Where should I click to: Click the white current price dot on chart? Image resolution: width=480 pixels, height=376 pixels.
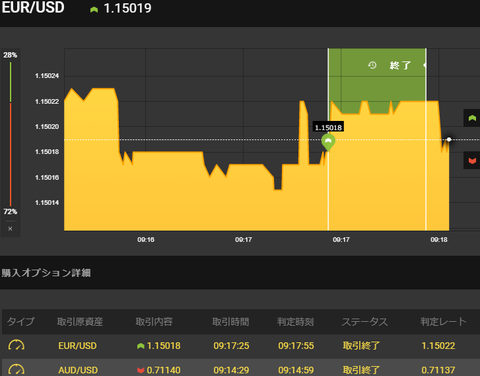point(449,139)
